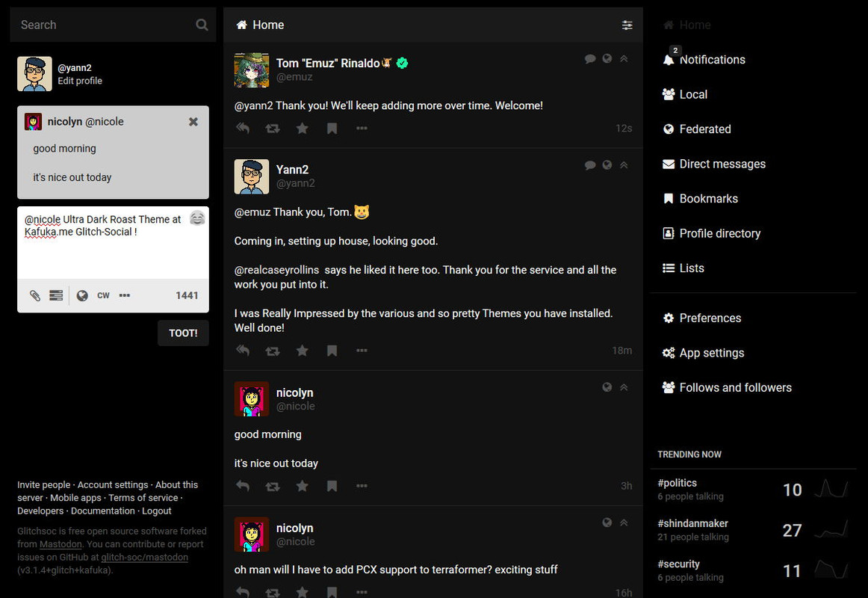Reply to nicolyn's good morning post
The height and width of the screenshot is (598, 868).
pos(243,486)
